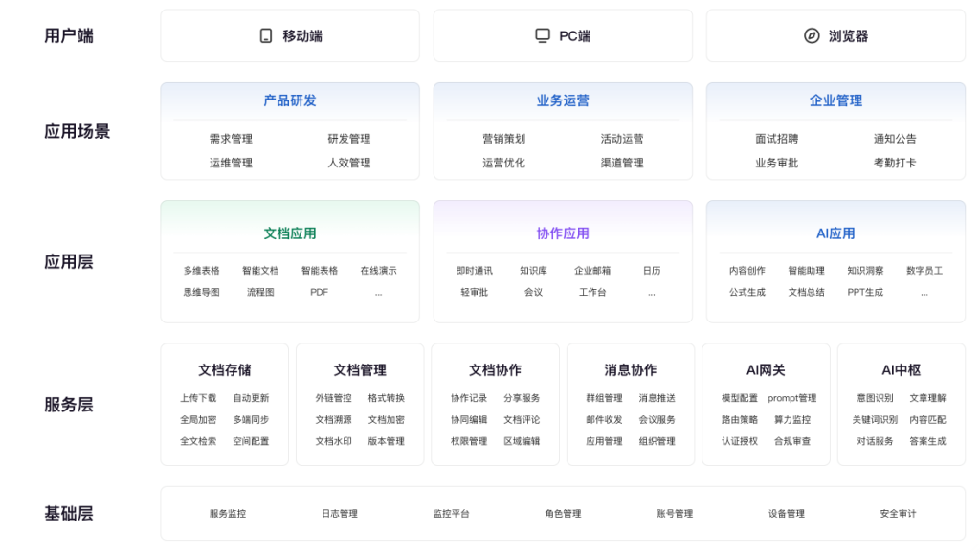Image resolution: width=980 pixels, height=554 pixels.
Task: Select 即时通讯 in 协作应用
Action: tap(475, 271)
